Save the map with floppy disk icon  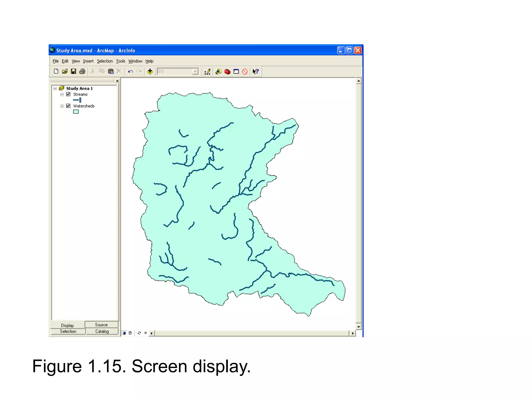click(74, 71)
